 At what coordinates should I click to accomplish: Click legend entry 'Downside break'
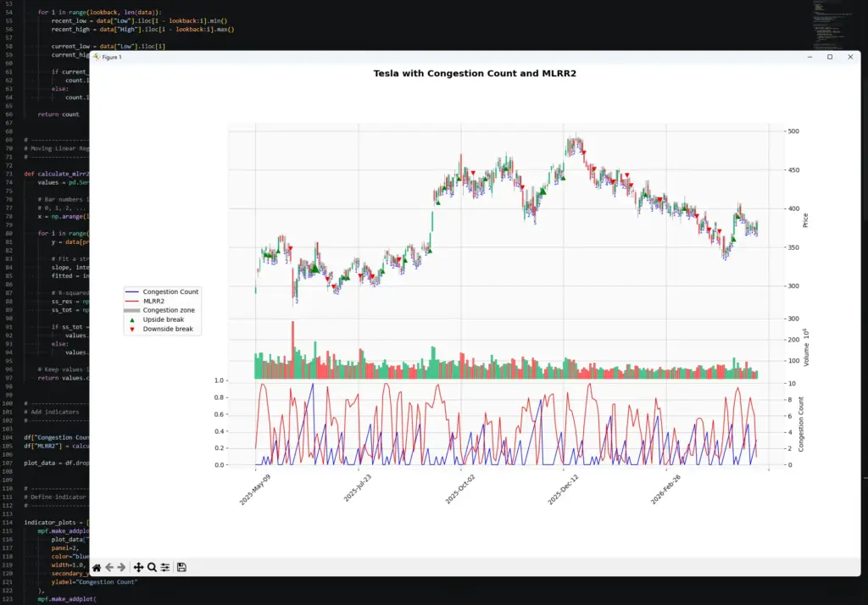coord(168,329)
